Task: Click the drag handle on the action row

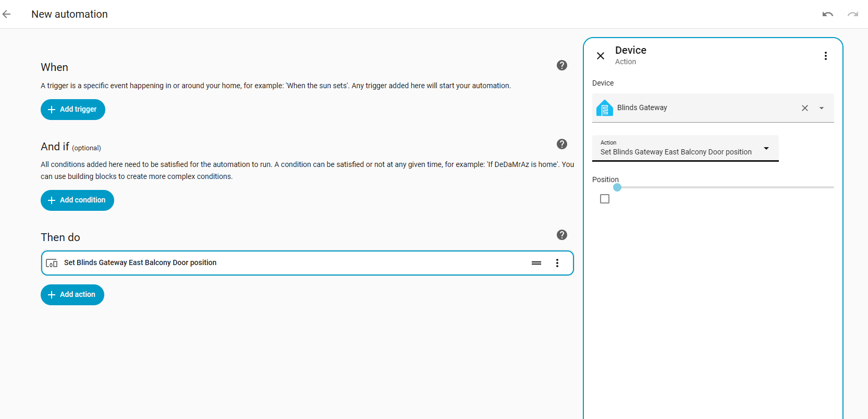Action: pyautogui.click(x=536, y=263)
